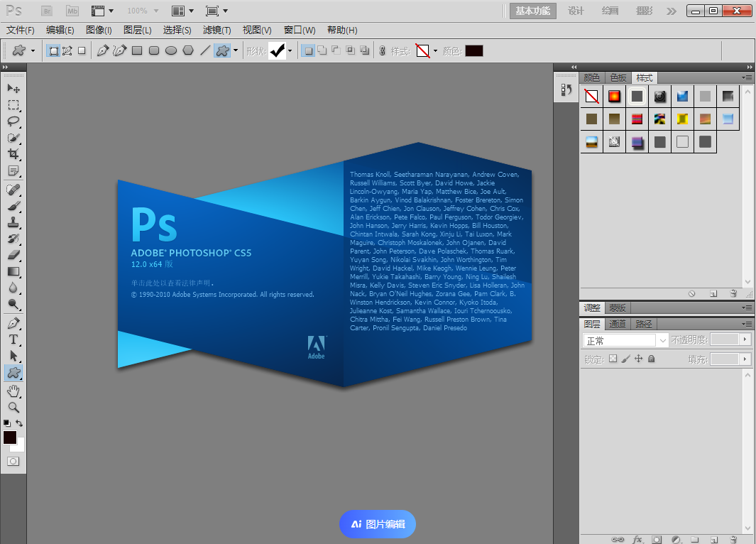Select the Gradient tool

click(13, 271)
